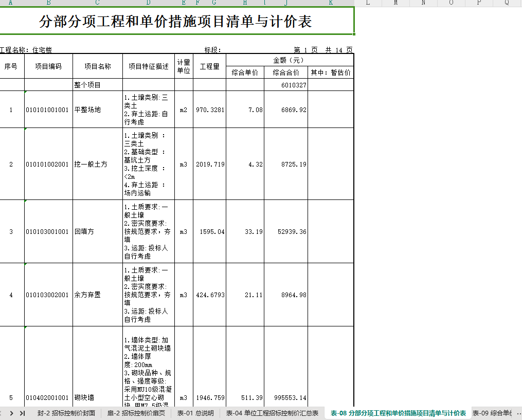Image resolution: width=522 pixels, height=420 pixels.
Task: Select the 工程量 header cell
Action: pyautogui.click(x=209, y=66)
